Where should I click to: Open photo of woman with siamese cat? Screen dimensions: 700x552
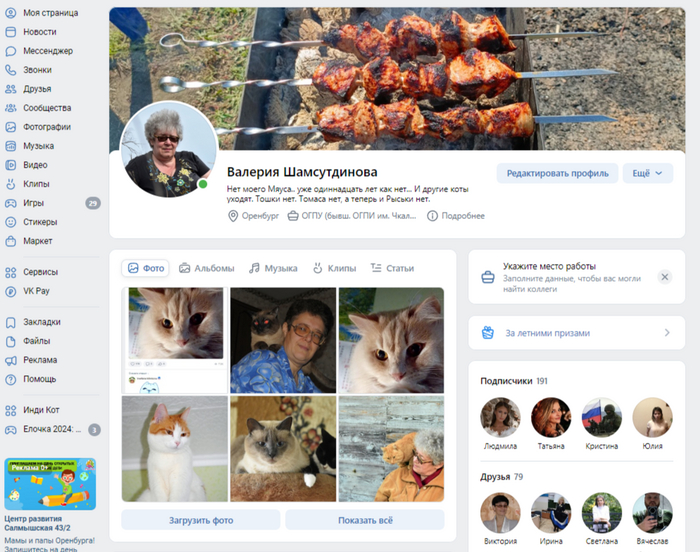tap(283, 340)
